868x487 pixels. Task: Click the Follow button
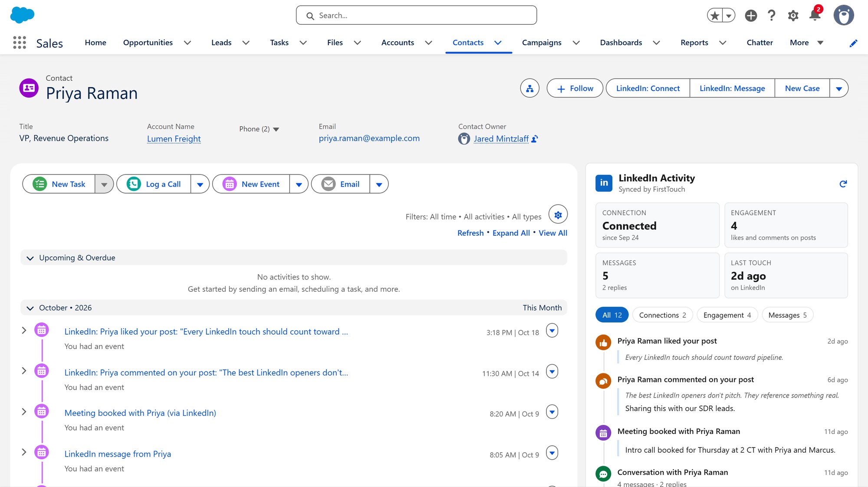click(575, 89)
